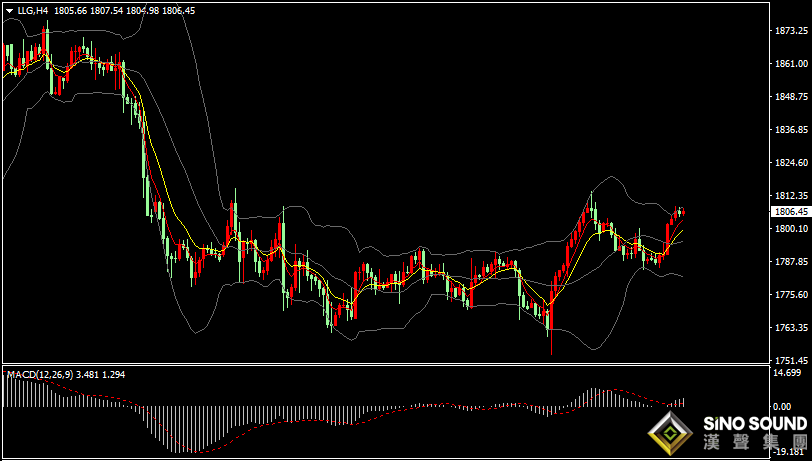Screen dimensions: 812x461
Task: Click the LLG,H4 symbol label
Action: pos(34,10)
